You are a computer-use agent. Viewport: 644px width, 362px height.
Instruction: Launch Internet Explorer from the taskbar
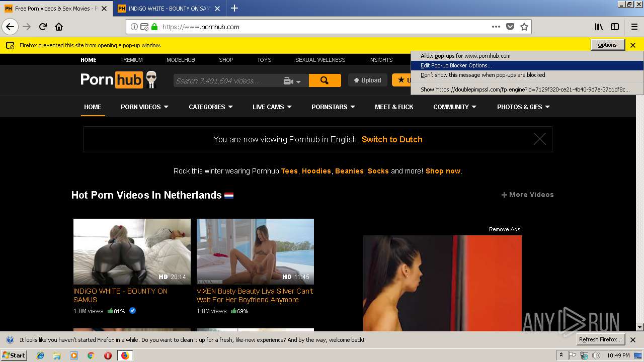coord(40,355)
